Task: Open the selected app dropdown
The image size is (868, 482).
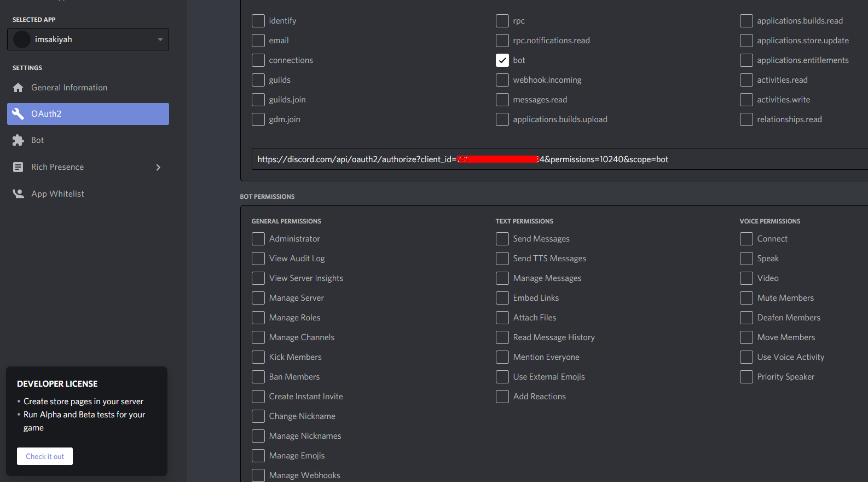Action: click(160, 39)
